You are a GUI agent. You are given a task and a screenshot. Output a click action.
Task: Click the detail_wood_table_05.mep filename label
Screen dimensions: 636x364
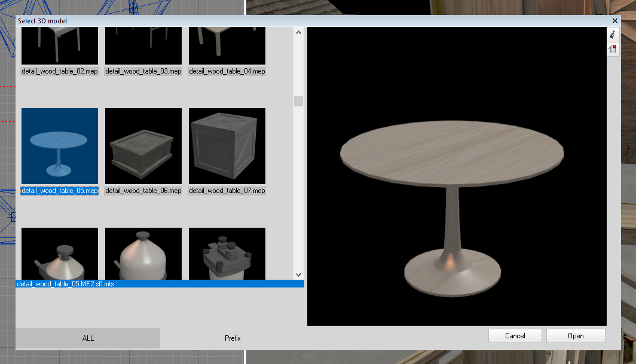(x=60, y=191)
